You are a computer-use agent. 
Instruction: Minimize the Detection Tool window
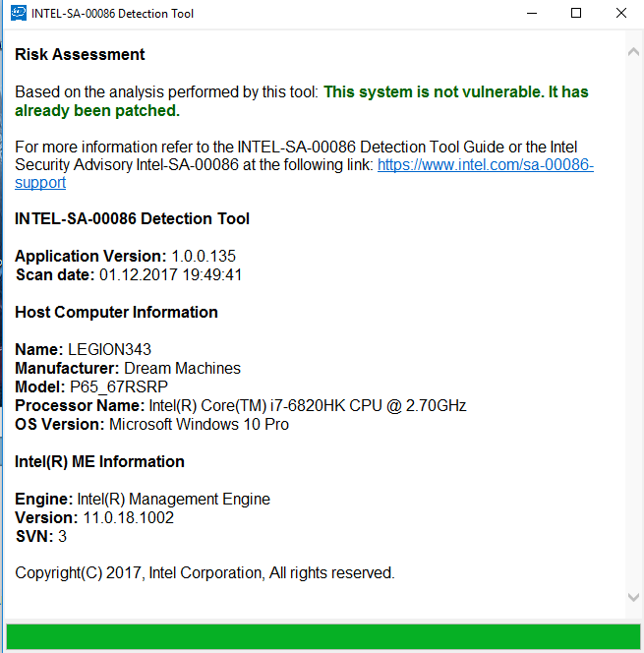coord(532,14)
